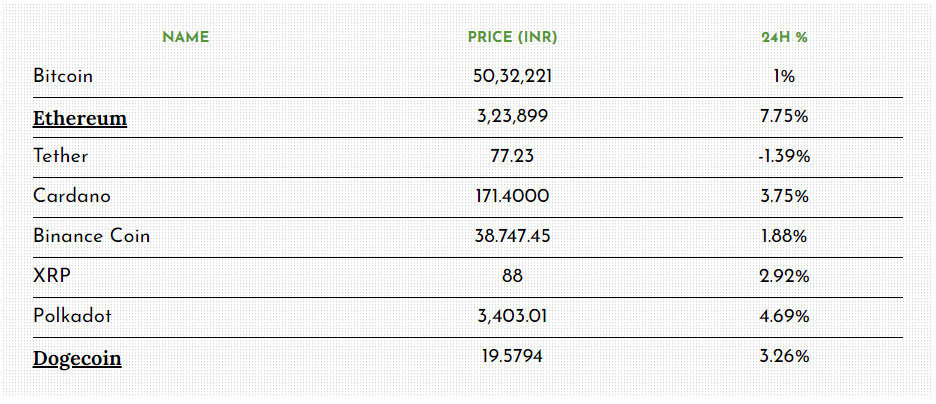Screen dimensions: 936x404
Task: Click the NAME column header
Action: coord(186,38)
